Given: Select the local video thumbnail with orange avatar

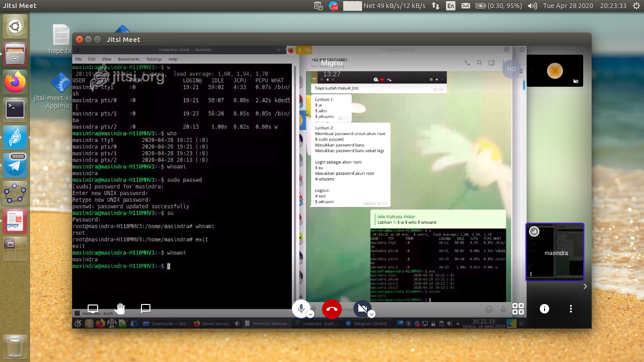Looking at the screenshot, I should (555, 71).
